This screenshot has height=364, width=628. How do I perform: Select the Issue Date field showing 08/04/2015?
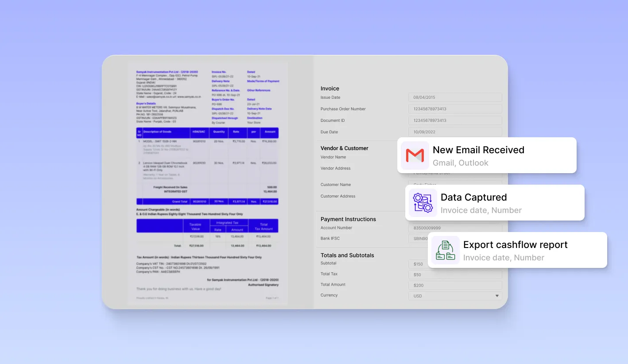tap(455, 97)
